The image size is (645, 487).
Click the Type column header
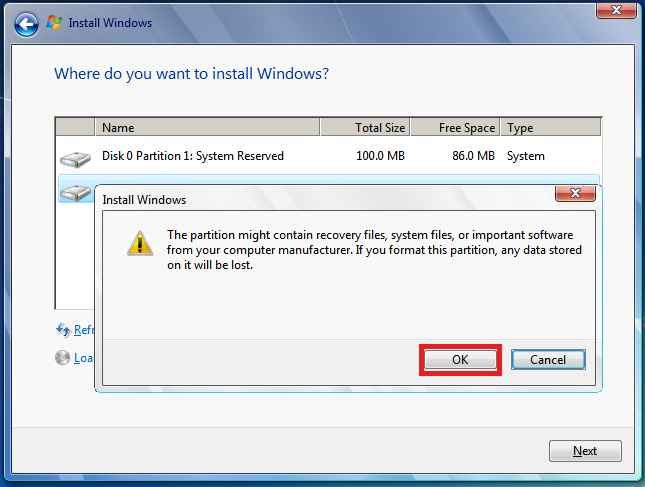(551, 128)
